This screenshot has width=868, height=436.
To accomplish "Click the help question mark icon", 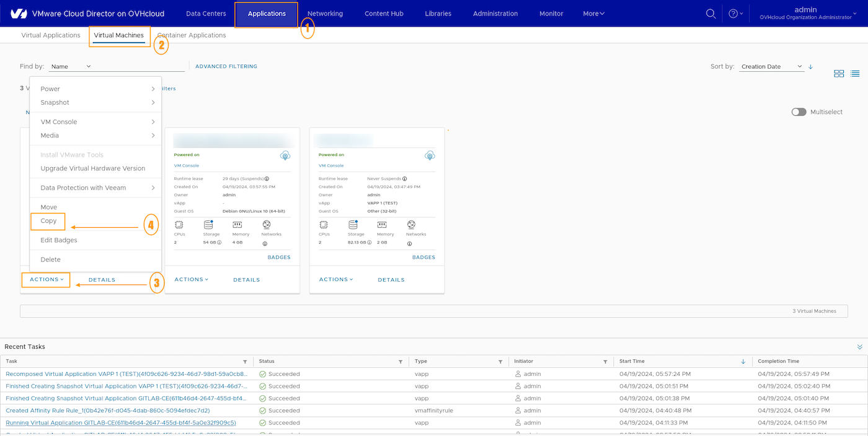I will click(x=734, y=13).
